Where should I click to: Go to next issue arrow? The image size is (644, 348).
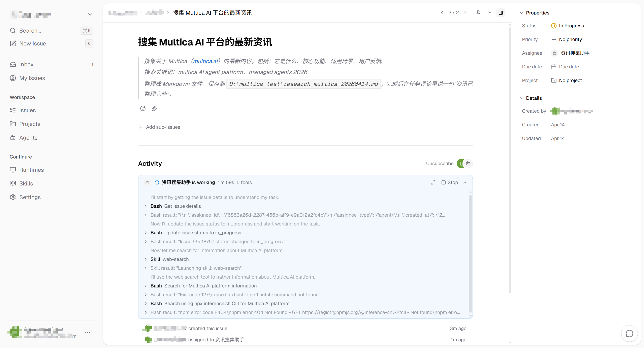(465, 13)
